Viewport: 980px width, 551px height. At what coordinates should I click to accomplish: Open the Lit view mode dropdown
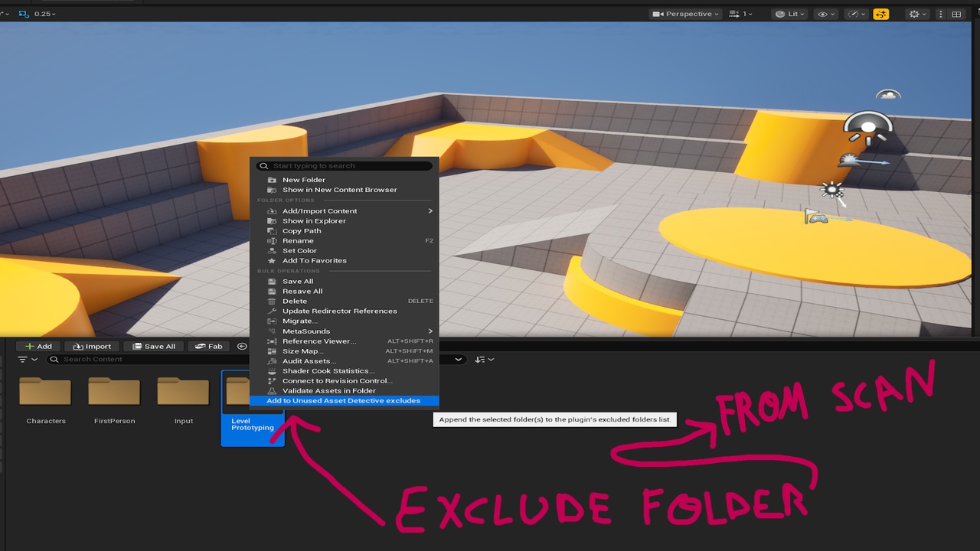(791, 14)
